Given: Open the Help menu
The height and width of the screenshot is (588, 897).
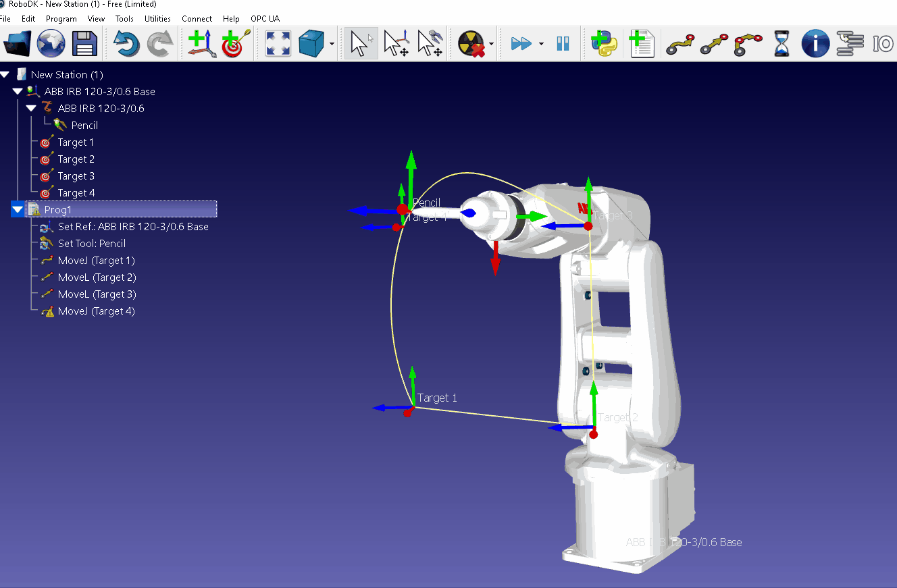Looking at the screenshot, I should point(231,19).
